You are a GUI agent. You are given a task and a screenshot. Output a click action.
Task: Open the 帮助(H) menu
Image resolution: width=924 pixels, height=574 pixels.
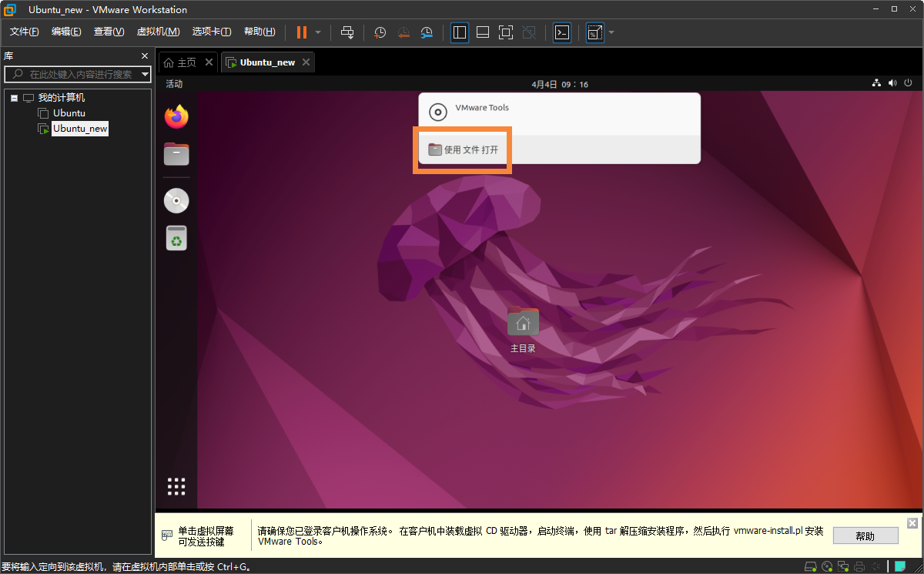[259, 32]
